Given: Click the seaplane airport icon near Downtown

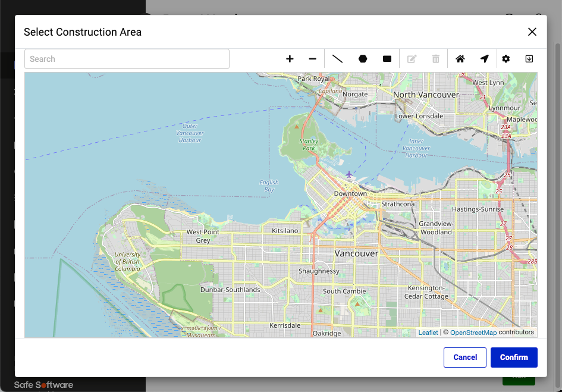Looking at the screenshot, I should click(348, 174).
